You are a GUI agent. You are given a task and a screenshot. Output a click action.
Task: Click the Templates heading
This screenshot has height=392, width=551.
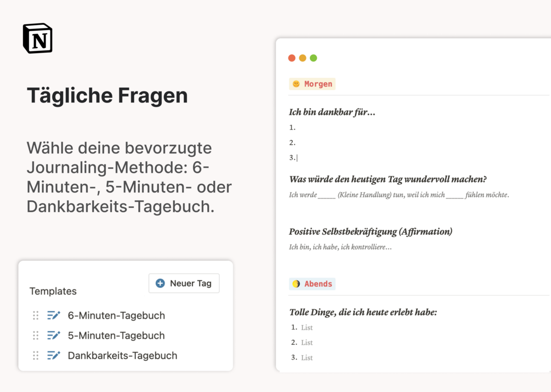(x=53, y=291)
